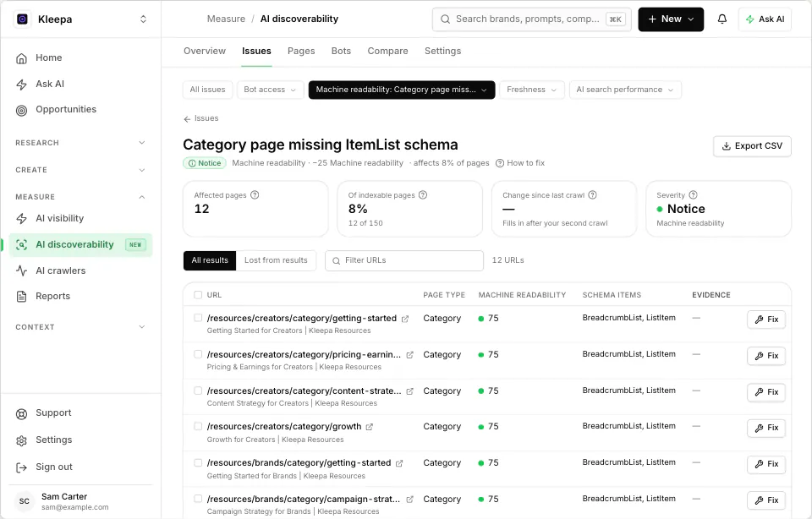Switch to the Compare tab

point(387,51)
